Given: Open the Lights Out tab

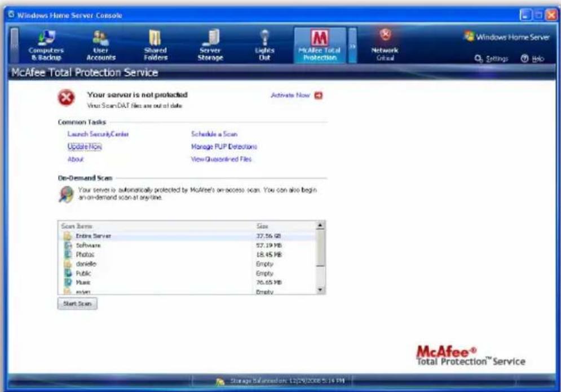Looking at the screenshot, I should coord(264,46).
